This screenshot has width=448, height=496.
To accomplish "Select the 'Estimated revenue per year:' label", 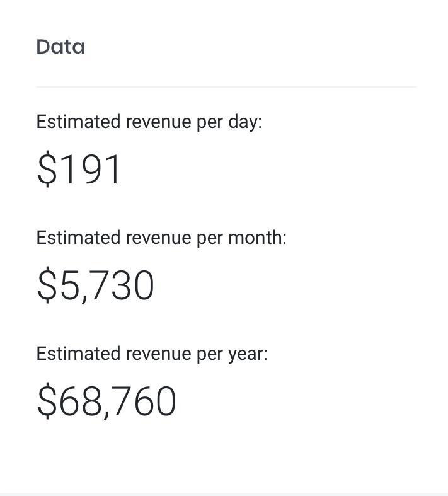I will (x=152, y=354).
